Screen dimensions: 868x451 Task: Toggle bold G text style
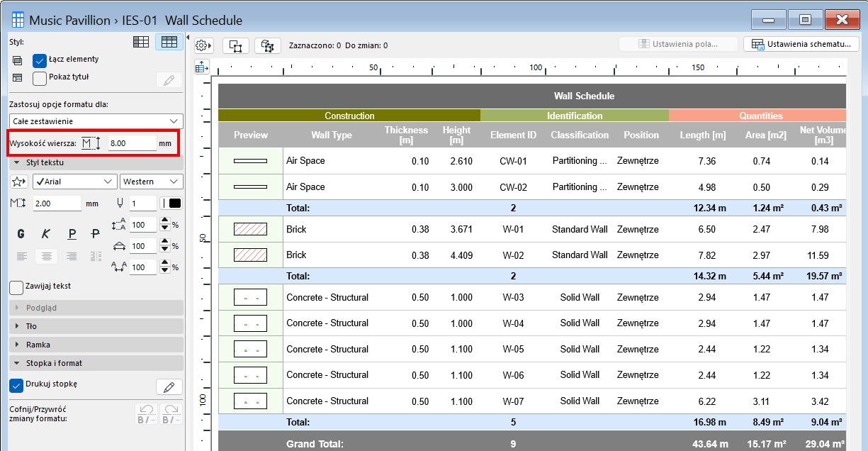(21, 233)
